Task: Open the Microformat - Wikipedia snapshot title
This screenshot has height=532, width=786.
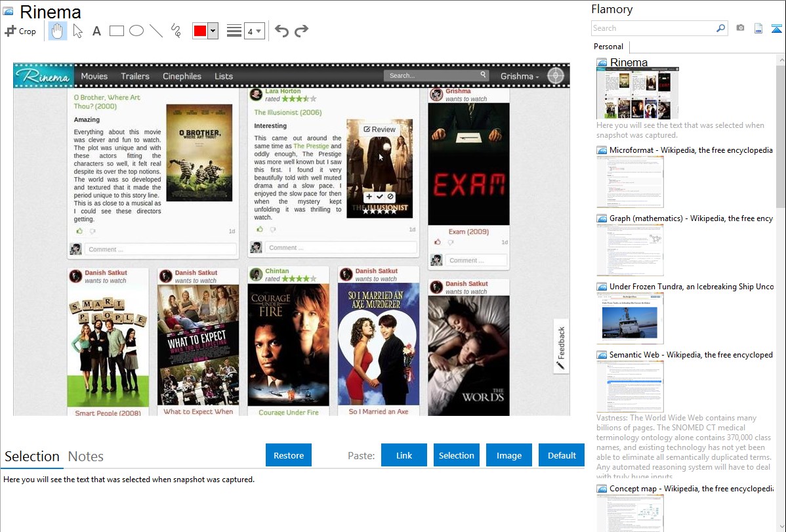Action: click(691, 150)
